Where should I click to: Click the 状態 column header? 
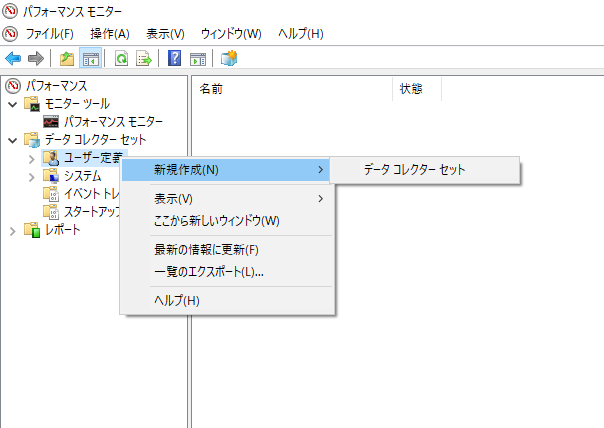[x=417, y=89]
